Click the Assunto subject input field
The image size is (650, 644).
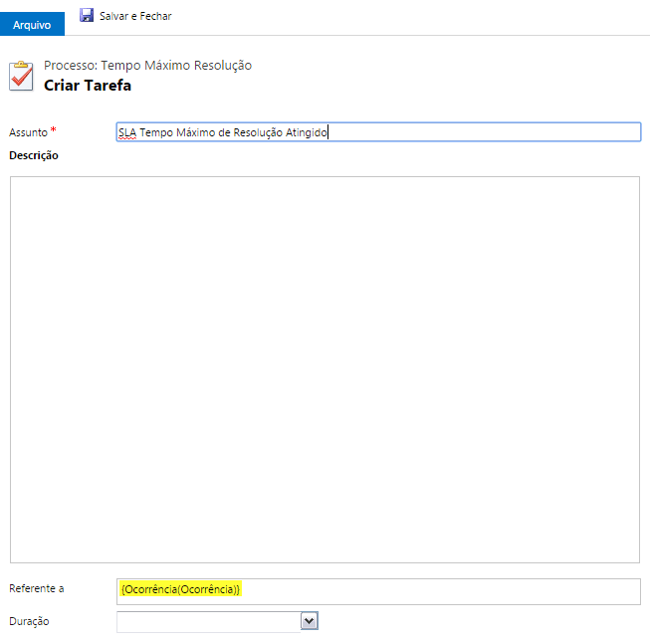coord(478,132)
